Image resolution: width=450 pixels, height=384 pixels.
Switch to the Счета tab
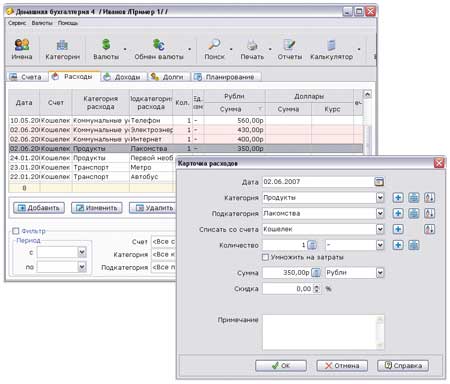[27, 77]
